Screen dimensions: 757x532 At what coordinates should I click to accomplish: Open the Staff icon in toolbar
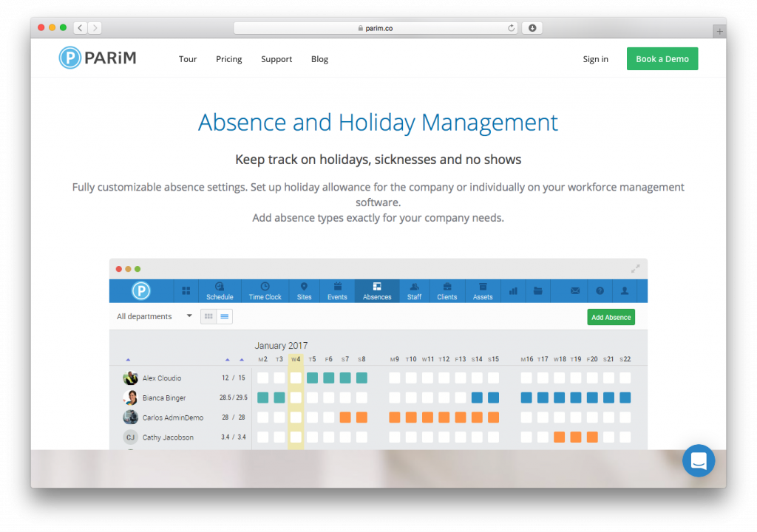click(414, 290)
